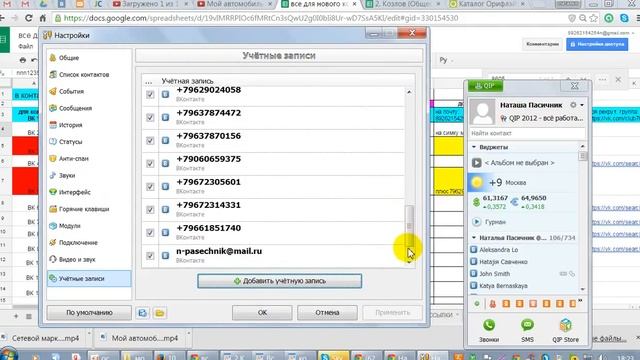
Task: Click the print icon in Google Sheets toolbar
Action: click(x=23, y=60)
